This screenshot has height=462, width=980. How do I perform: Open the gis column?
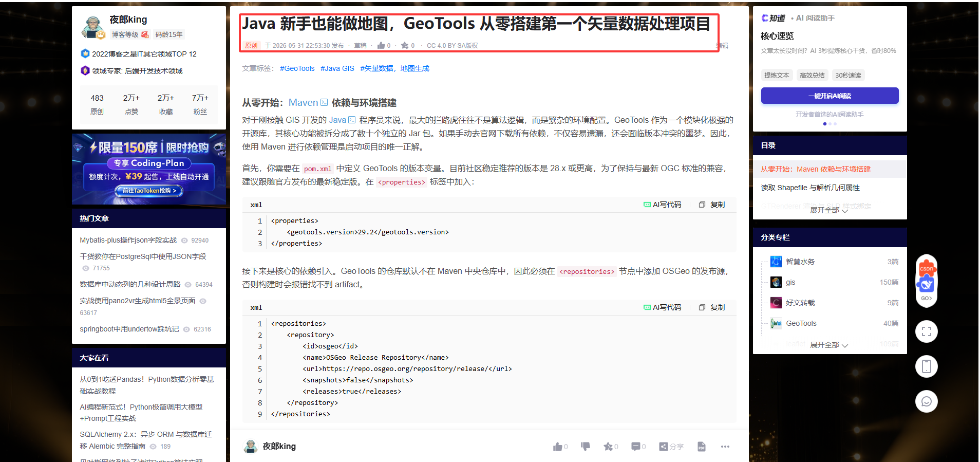click(790, 282)
